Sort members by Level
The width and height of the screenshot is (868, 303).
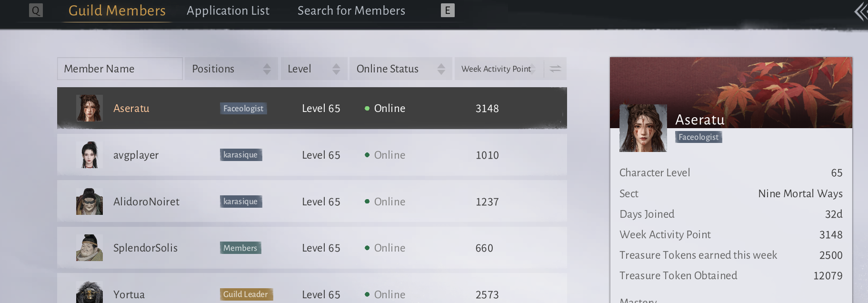point(314,69)
